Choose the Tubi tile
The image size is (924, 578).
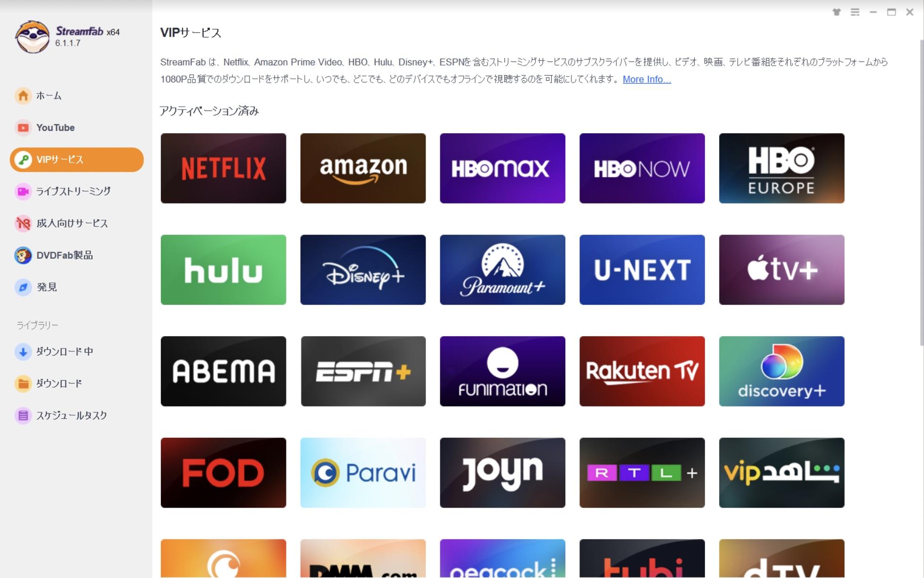(x=642, y=558)
